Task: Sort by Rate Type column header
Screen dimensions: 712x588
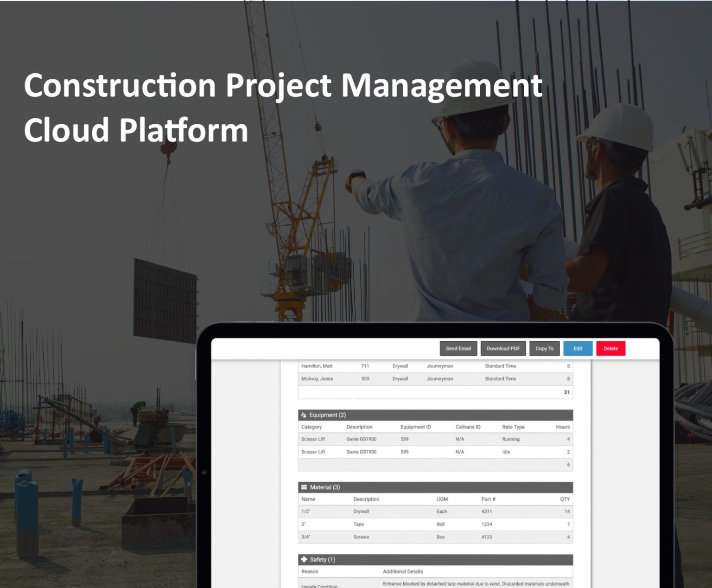Action: [513, 427]
